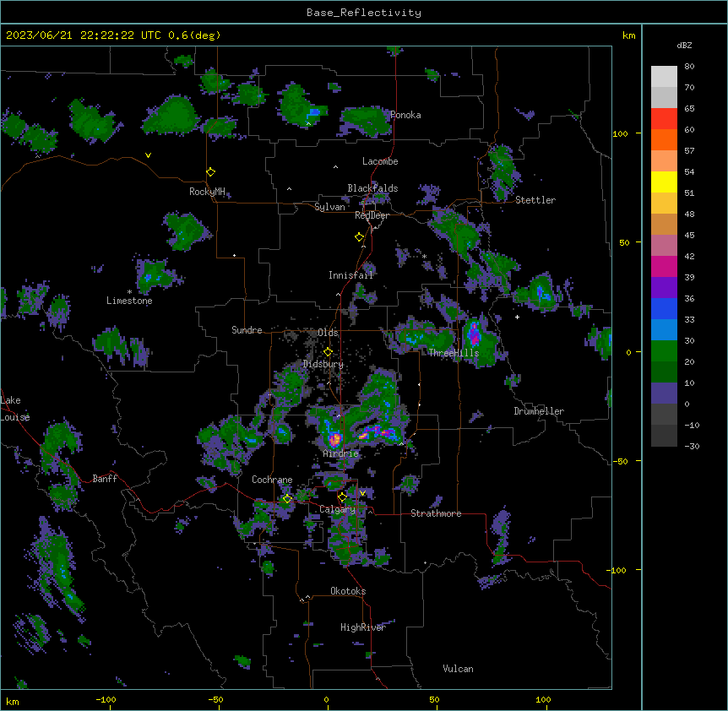The image size is (728, 711).
Task: Click the Strathmore label
Action: (436, 513)
